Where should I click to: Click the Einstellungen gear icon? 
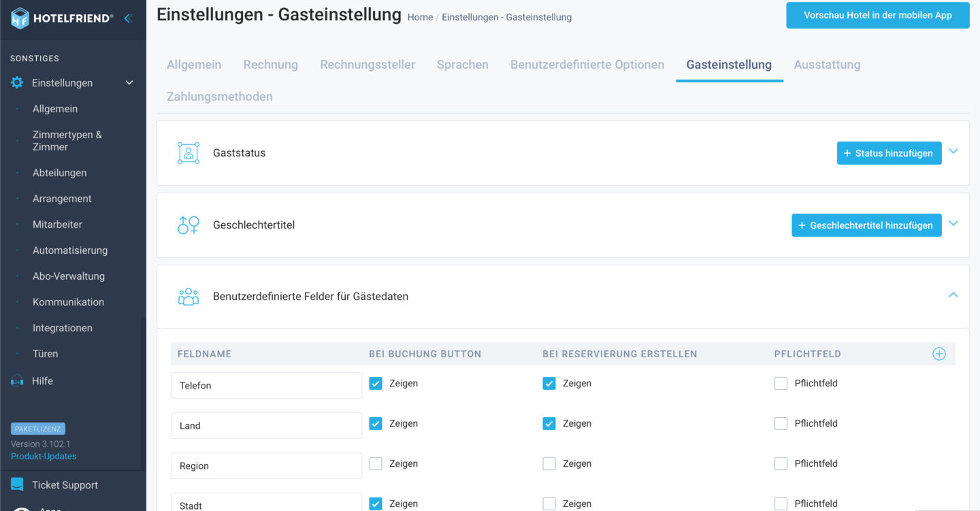(17, 82)
